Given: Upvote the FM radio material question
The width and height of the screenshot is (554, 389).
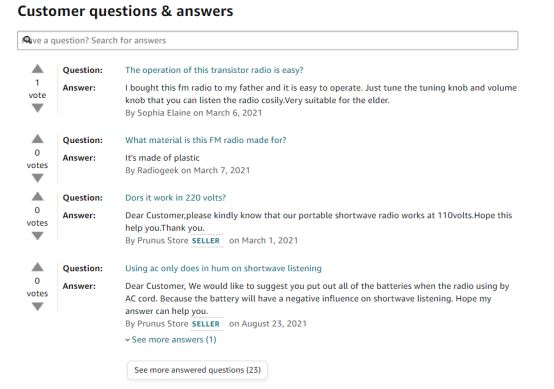Looking at the screenshot, I should [37, 139].
